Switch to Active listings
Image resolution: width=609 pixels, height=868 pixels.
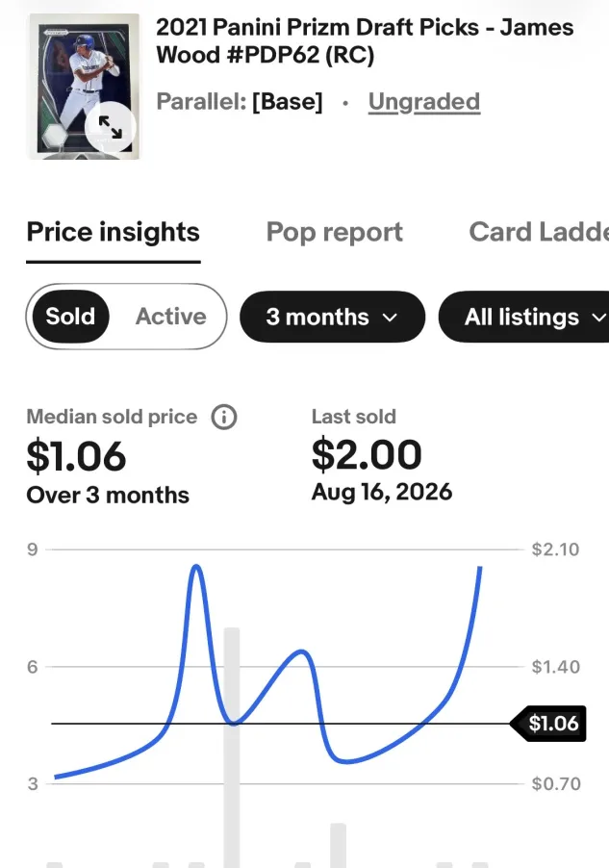[170, 317]
